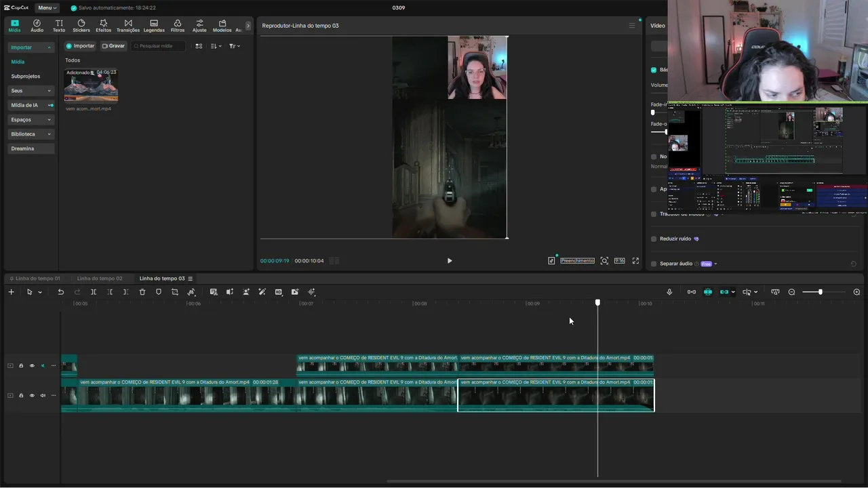868x488 pixels.
Task: Click the horizontal timeline scrollbar
Action: click(x=614, y=481)
